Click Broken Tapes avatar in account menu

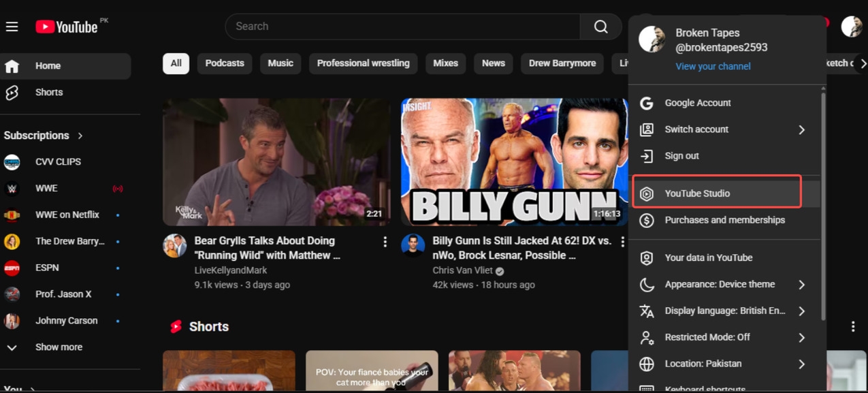pyautogui.click(x=652, y=40)
